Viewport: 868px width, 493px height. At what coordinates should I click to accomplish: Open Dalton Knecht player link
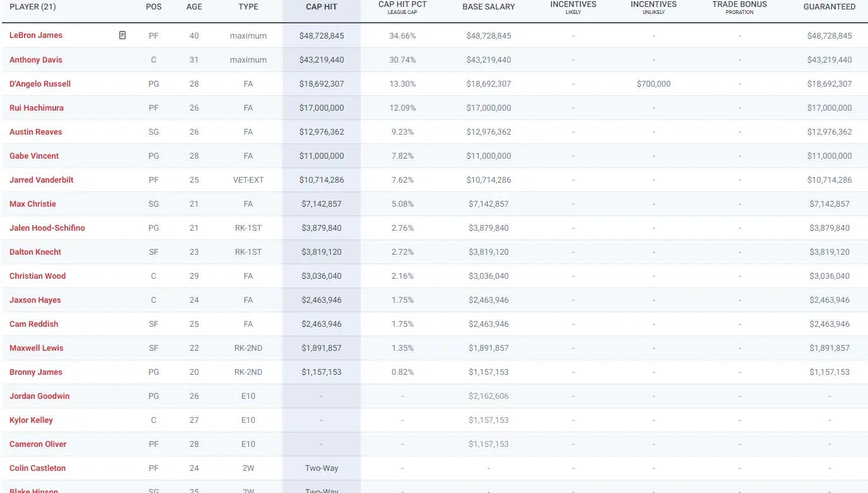point(35,252)
